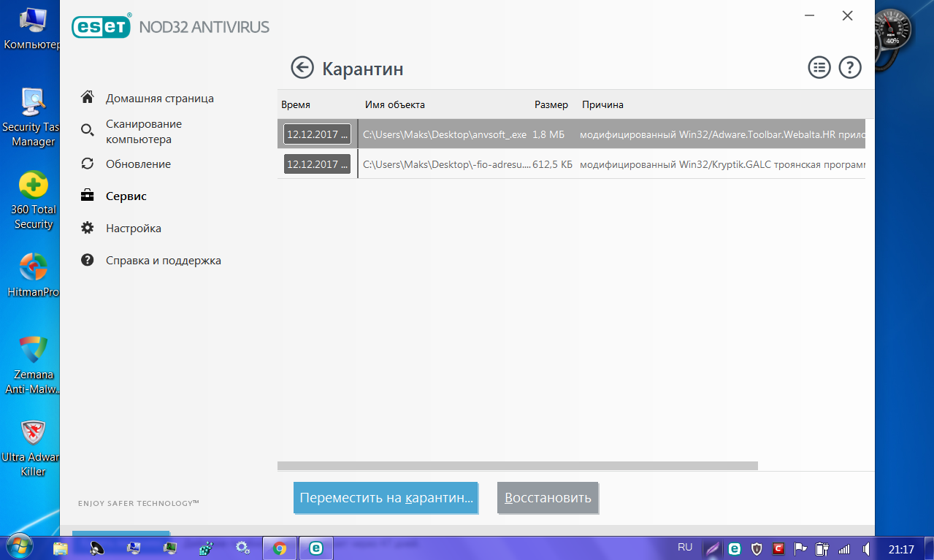Click the Восстановить button

click(x=548, y=498)
